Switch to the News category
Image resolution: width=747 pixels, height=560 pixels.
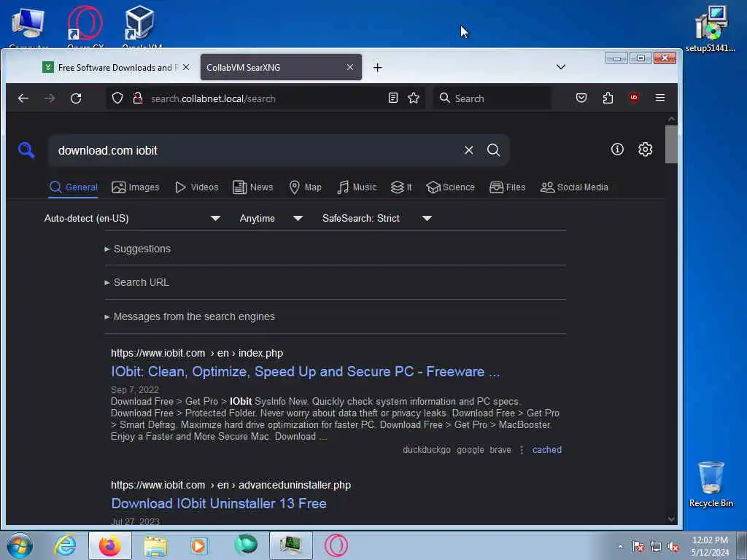pos(253,187)
